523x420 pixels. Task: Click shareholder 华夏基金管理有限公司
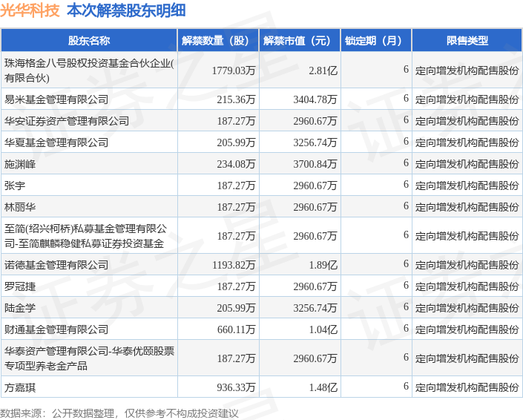pyautogui.click(x=56, y=142)
